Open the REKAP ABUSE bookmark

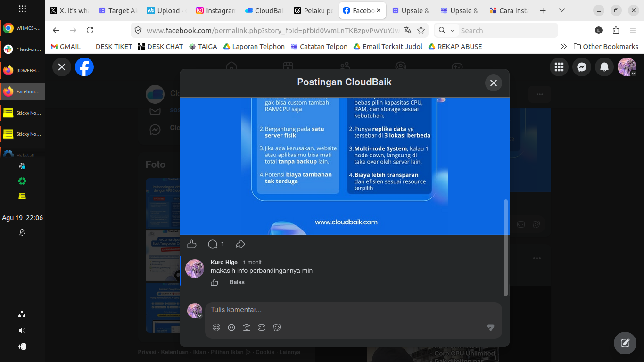tap(455, 47)
